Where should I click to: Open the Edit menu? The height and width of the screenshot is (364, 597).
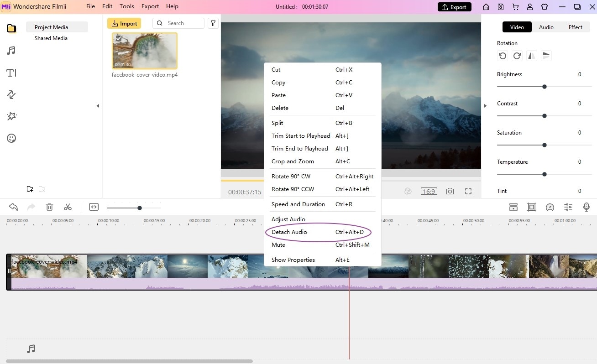[x=107, y=6]
